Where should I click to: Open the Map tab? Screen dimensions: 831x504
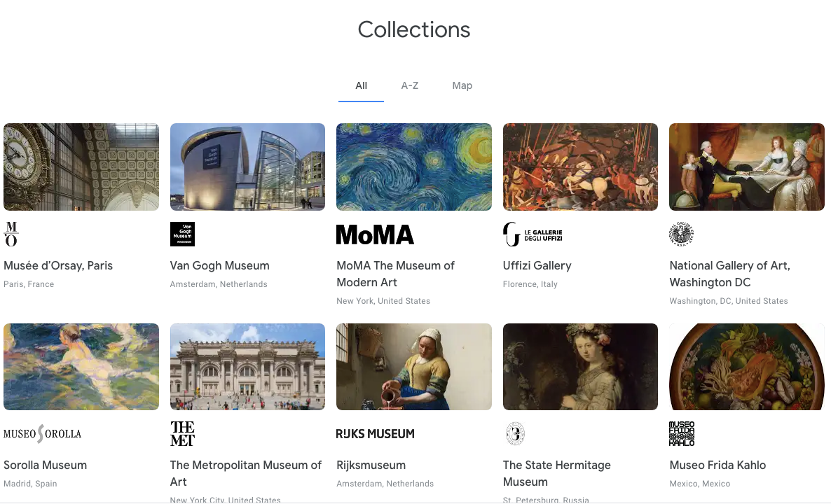462,85
